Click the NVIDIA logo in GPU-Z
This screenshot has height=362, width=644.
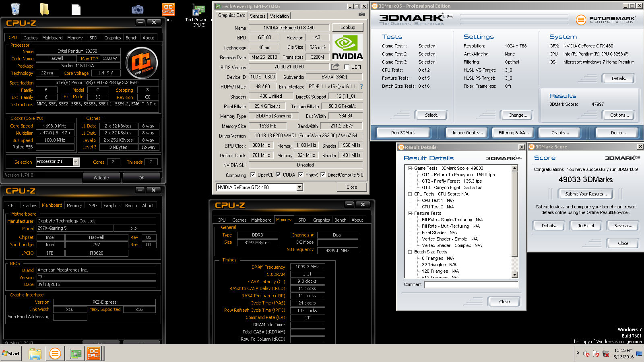point(347,47)
